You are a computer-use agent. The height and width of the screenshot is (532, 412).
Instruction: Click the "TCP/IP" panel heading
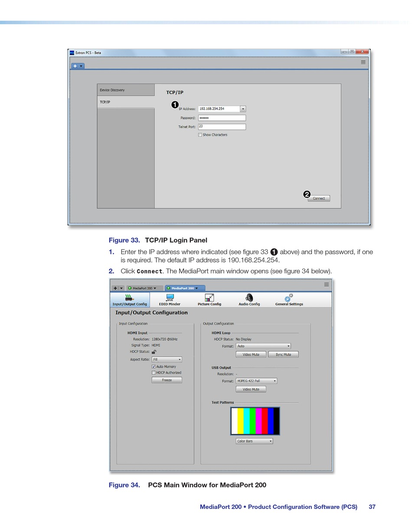pos(175,92)
